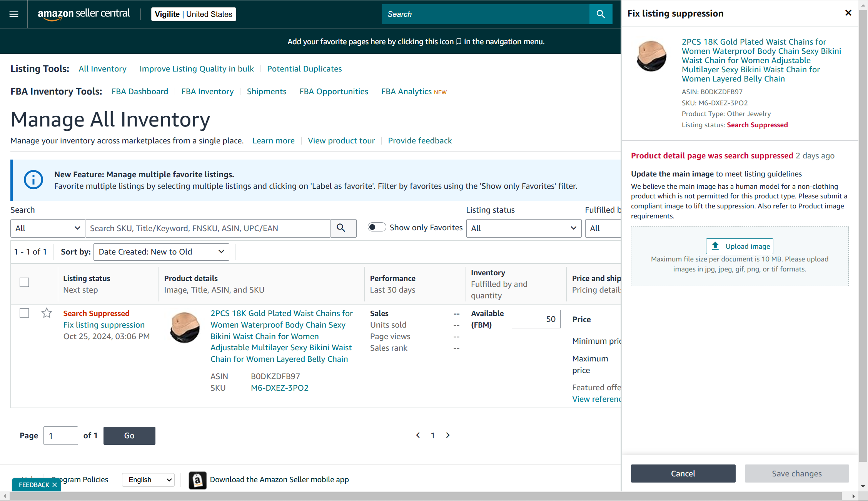
Task: Click the vertical scrollbar on right edge
Action: click(863, 236)
